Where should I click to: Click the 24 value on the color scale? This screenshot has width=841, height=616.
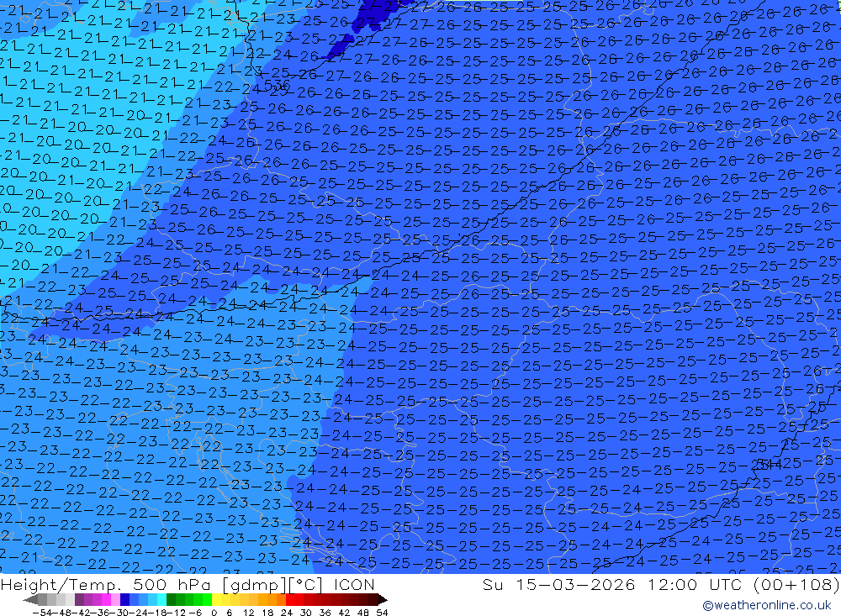pos(287,613)
